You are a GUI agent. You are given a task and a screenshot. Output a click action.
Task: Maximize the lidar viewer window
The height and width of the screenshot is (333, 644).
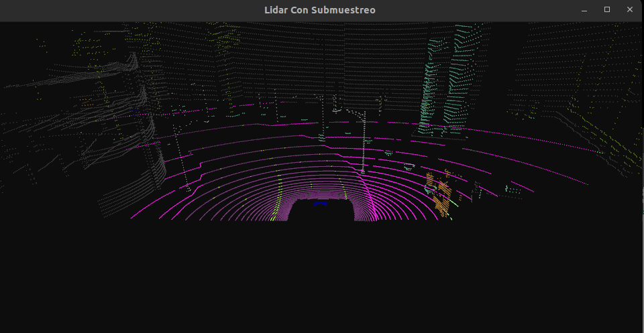(x=607, y=10)
